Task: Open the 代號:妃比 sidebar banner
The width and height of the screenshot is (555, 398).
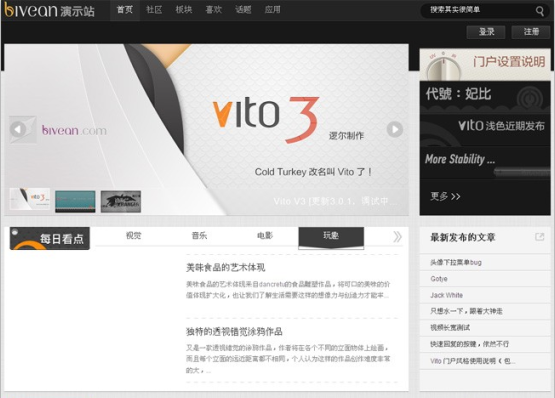Action: (x=485, y=97)
